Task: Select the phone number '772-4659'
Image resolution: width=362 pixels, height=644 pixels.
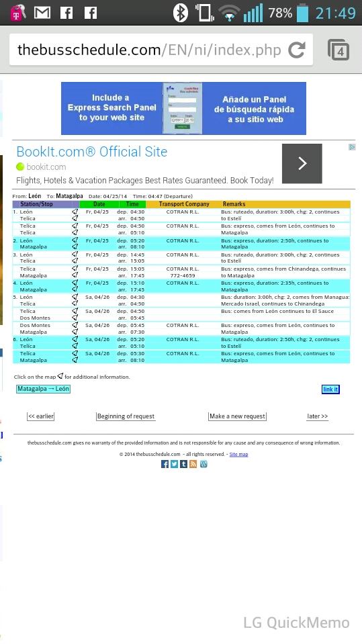Action: 183,275
